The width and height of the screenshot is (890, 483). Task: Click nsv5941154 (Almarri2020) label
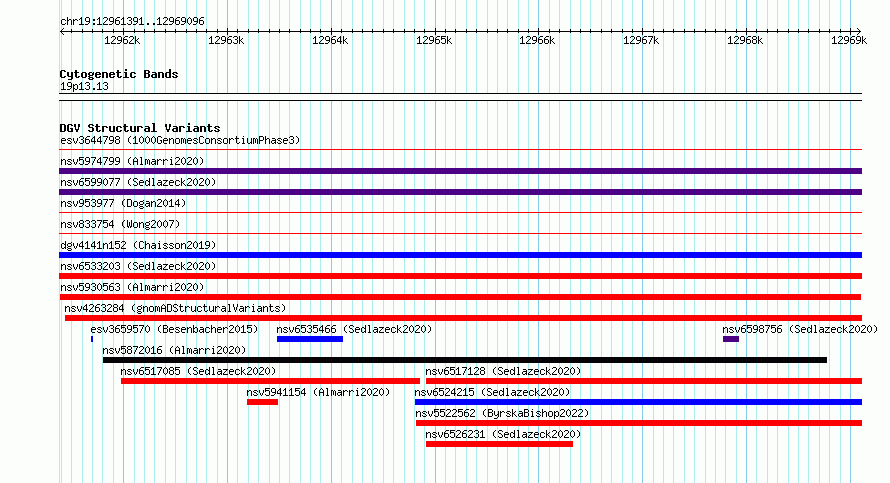(318, 392)
